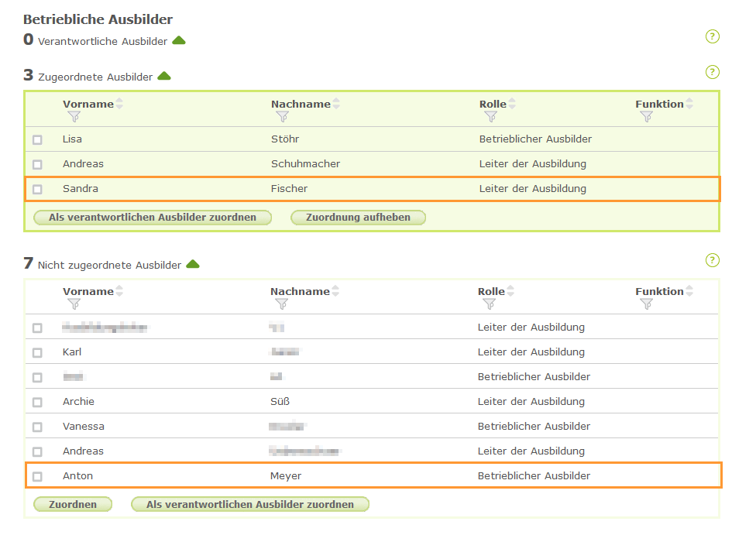Click Vorname filter icon in unassigned trainers table

[74, 304]
